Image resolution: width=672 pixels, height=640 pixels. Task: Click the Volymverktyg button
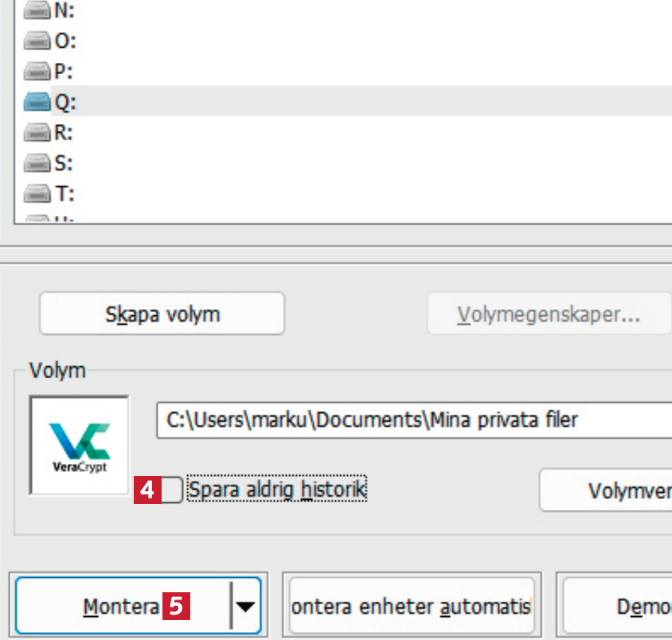(x=606, y=490)
